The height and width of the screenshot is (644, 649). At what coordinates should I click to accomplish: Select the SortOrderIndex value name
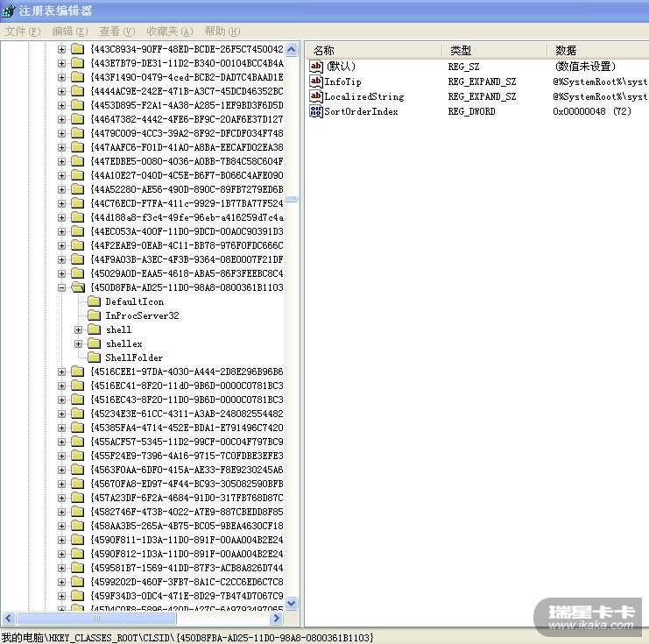point(362,111)
